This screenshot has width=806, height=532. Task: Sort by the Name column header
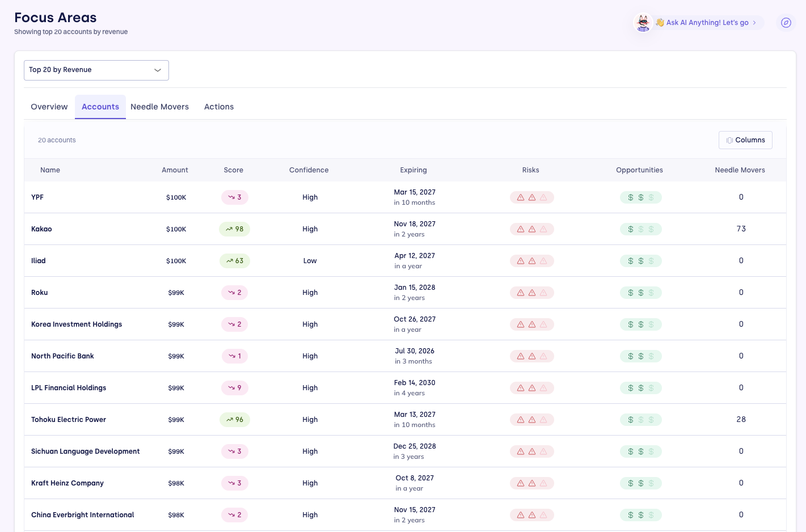pos(50,170)
